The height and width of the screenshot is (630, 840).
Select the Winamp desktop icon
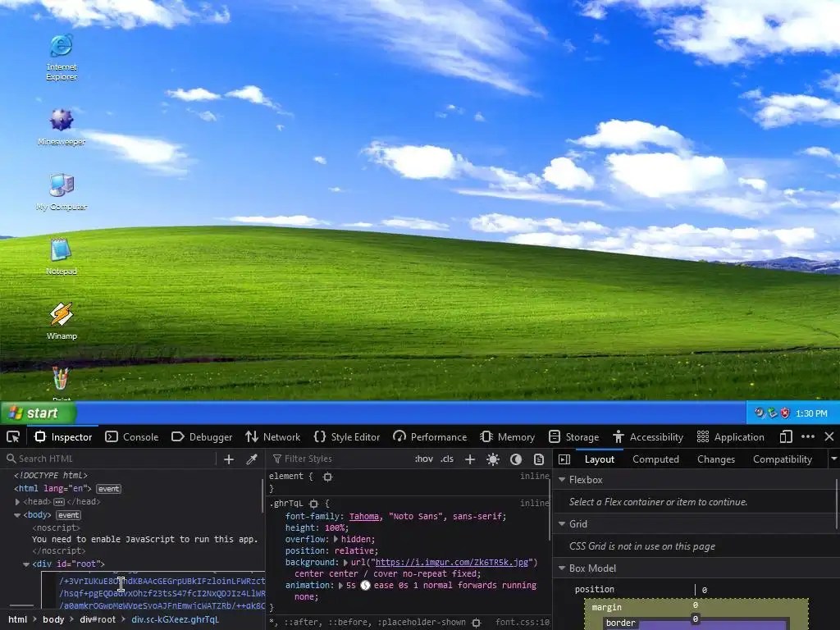click(61, 321)
